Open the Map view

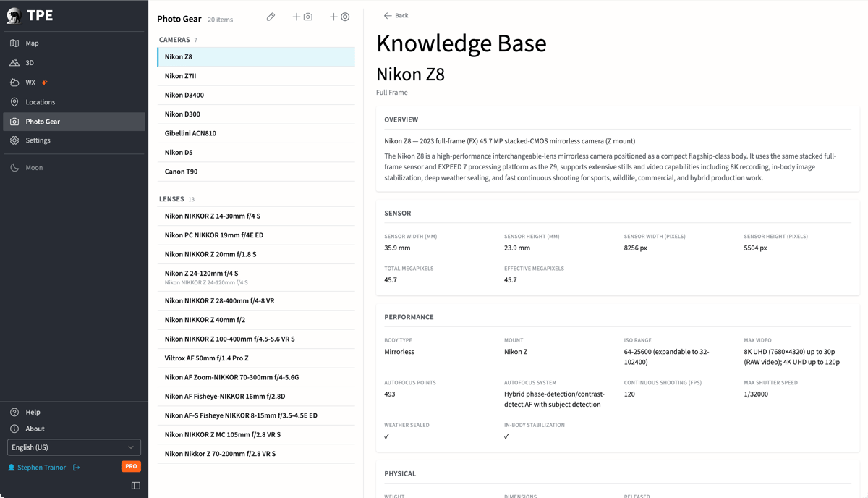pyautogui.click(x=74, y=43)
